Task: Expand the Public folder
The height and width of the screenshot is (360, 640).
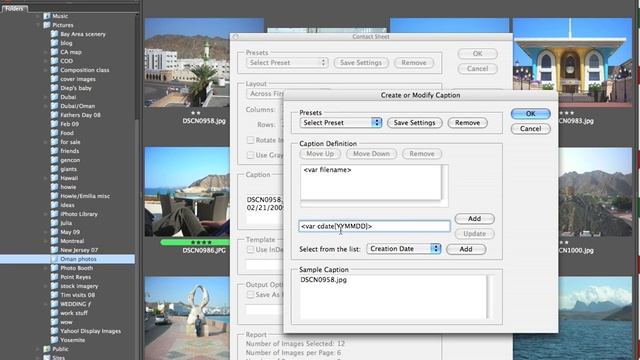Action: click(x=38, y=349)
